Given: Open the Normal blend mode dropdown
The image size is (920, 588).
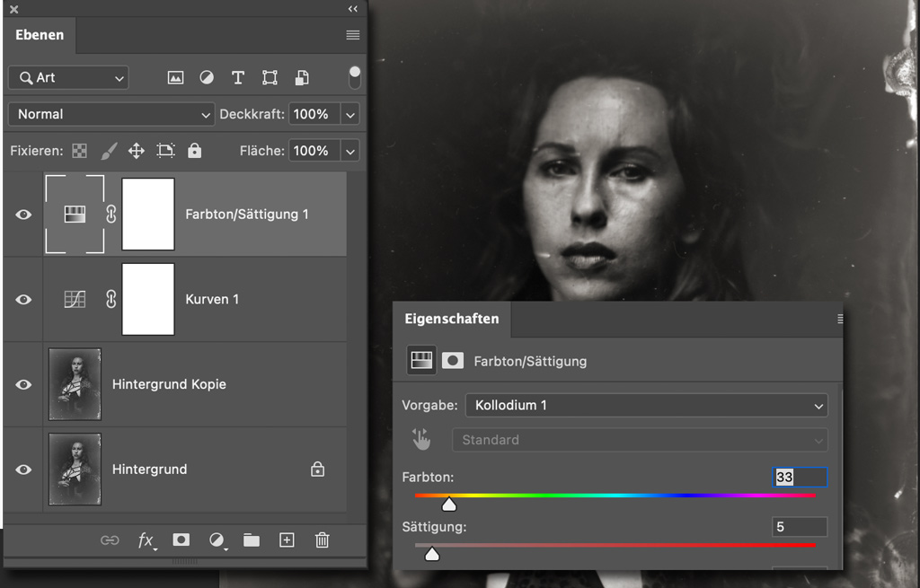Looking at the screenshot, I should 111,114.
